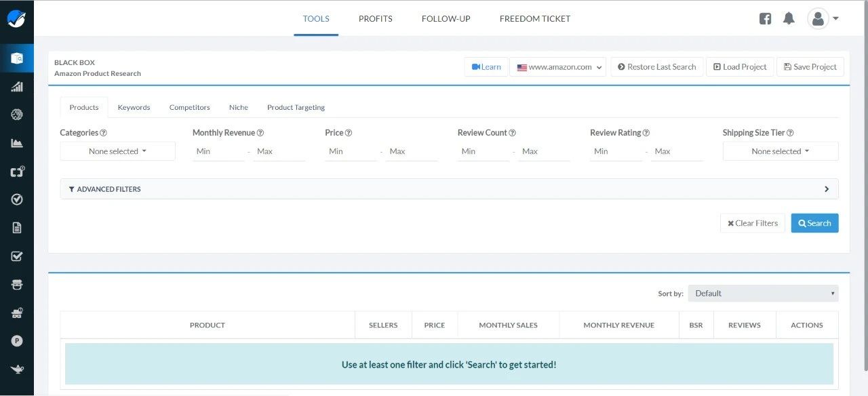Open the Shipping Size Tier dropdown
The height and width of the screenshot is (396, 868).
tap(780, 151)
